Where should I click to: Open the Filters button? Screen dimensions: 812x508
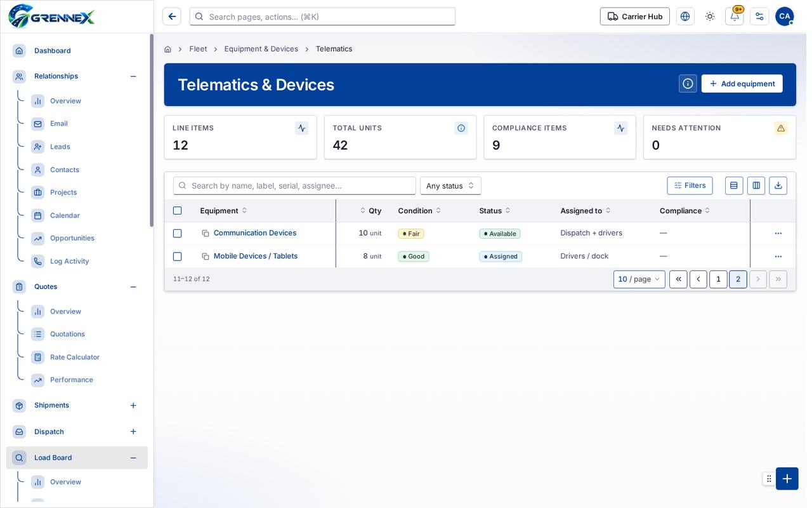click(690, 185)
